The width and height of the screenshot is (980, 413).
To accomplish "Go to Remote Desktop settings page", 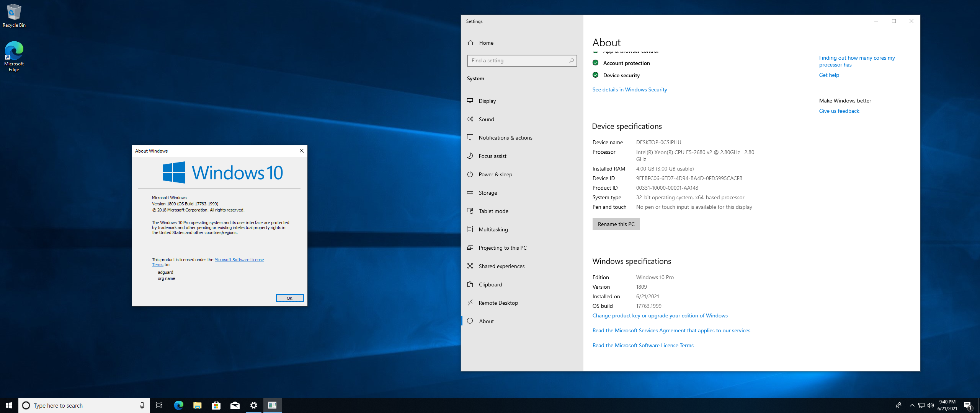I will (x=522, y=303).
